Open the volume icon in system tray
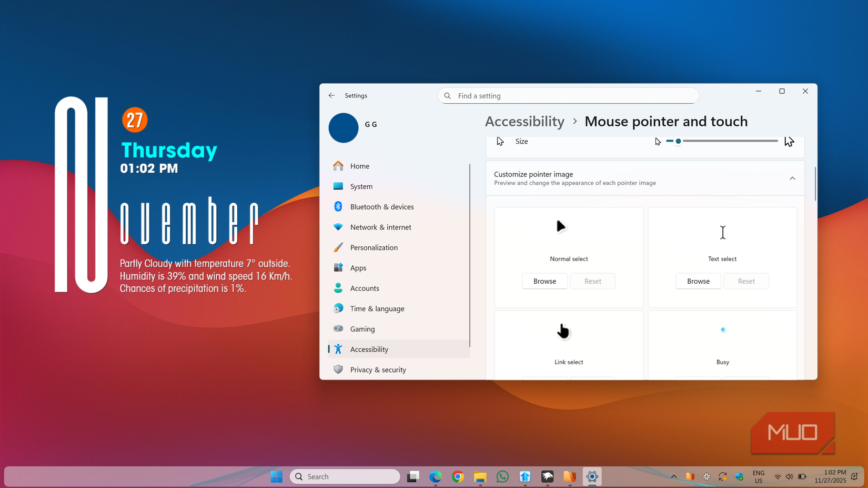The image size is (868, 488). (789, 476)
